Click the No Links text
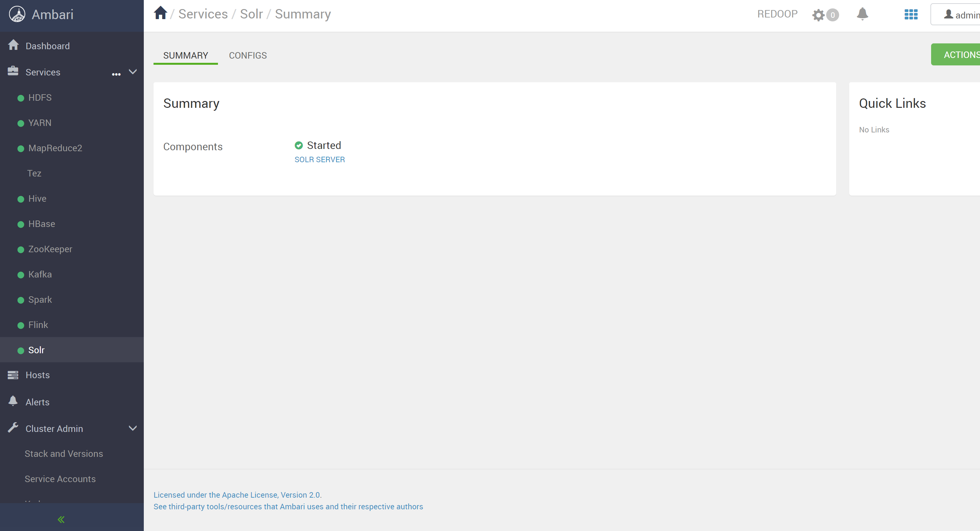 tap(874, 130)
